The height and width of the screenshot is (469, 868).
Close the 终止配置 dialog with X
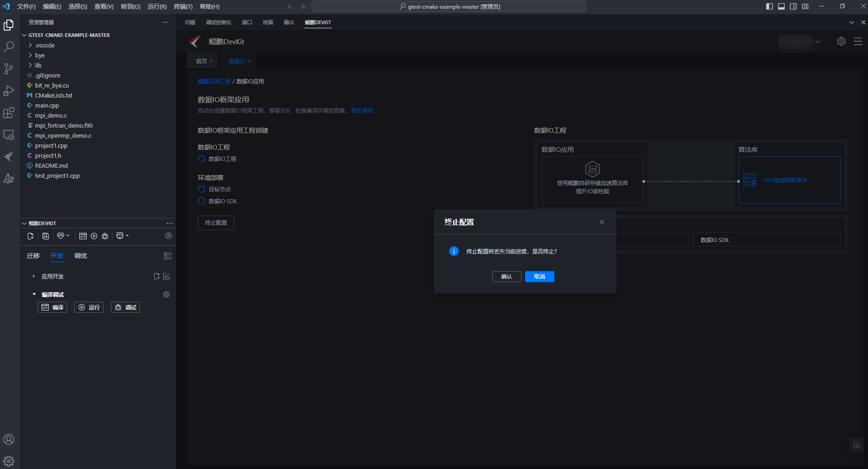pyautogui.click(x=602, y=222)
